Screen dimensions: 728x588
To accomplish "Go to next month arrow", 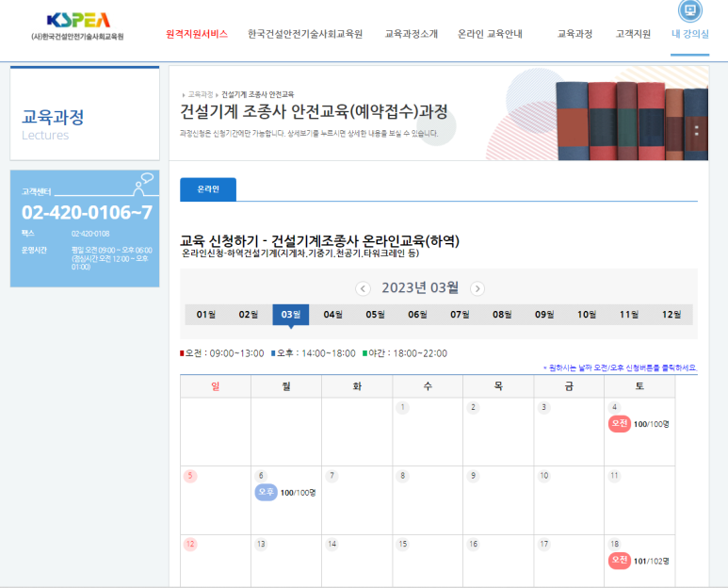I will tap(477, 288).
